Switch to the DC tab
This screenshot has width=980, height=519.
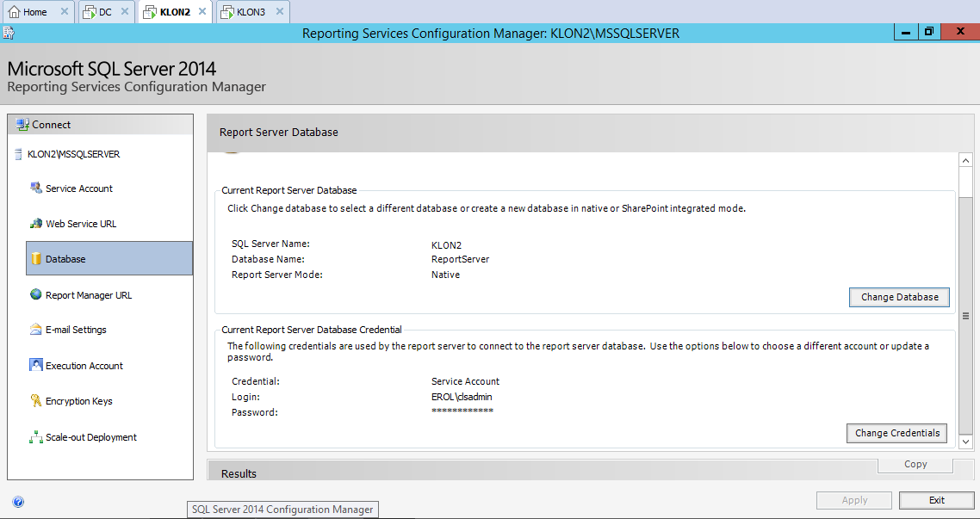105,12
